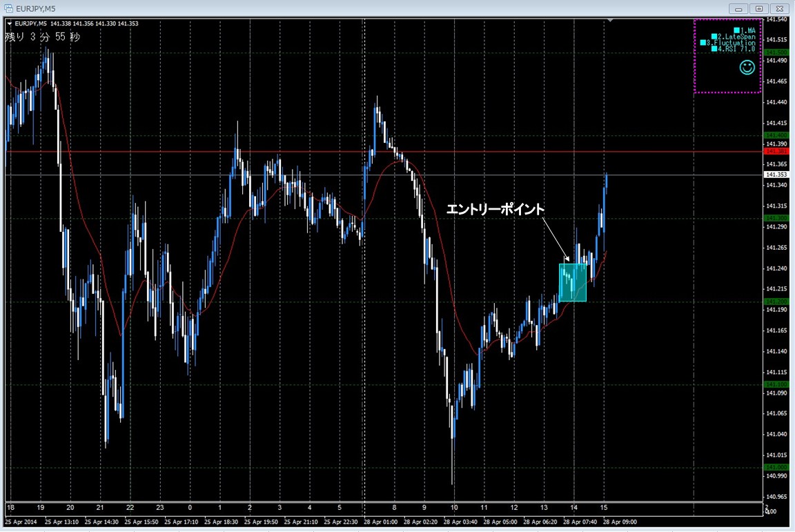The width and height of the screenshot is (795, 532).
Task: Click the 28 Apr 06:20 time label
Action: (x=540, y=522)
